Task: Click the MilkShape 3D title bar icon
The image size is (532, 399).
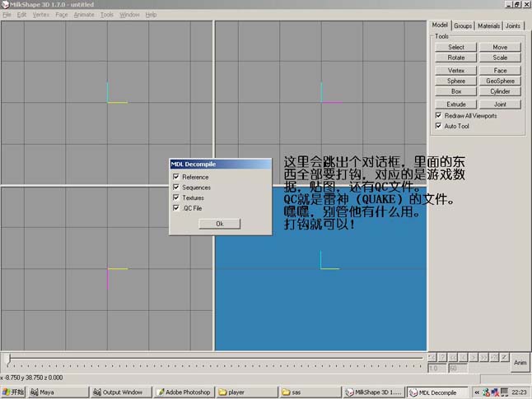Action: (5, 4)
